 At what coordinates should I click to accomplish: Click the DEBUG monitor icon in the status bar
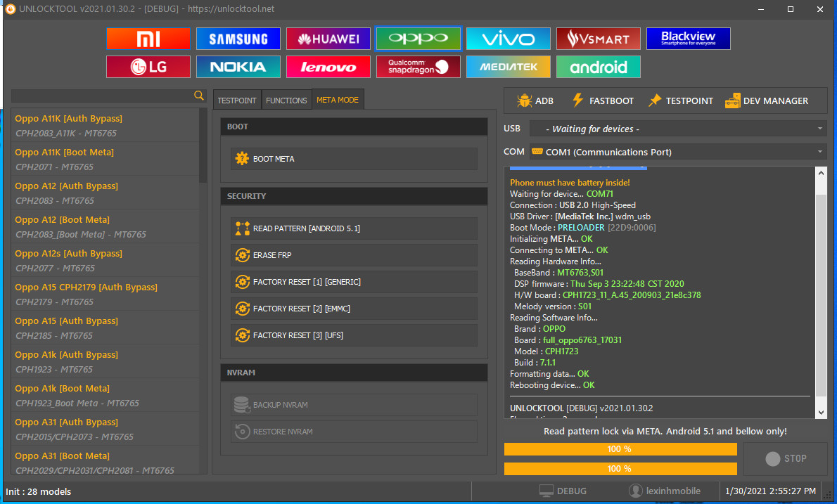[x=546, y=491]
